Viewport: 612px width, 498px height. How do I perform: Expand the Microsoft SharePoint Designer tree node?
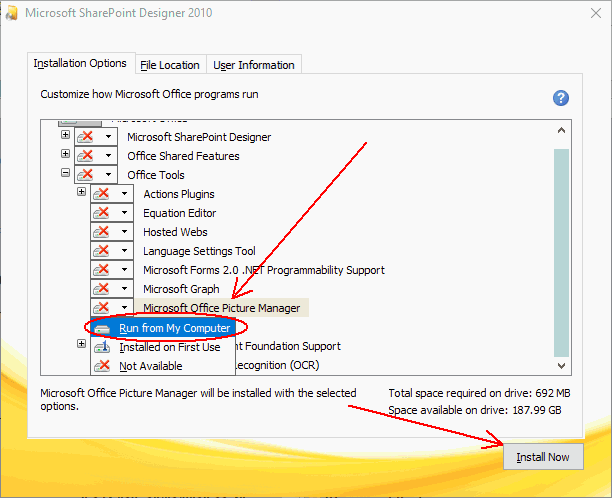[65, 135]
